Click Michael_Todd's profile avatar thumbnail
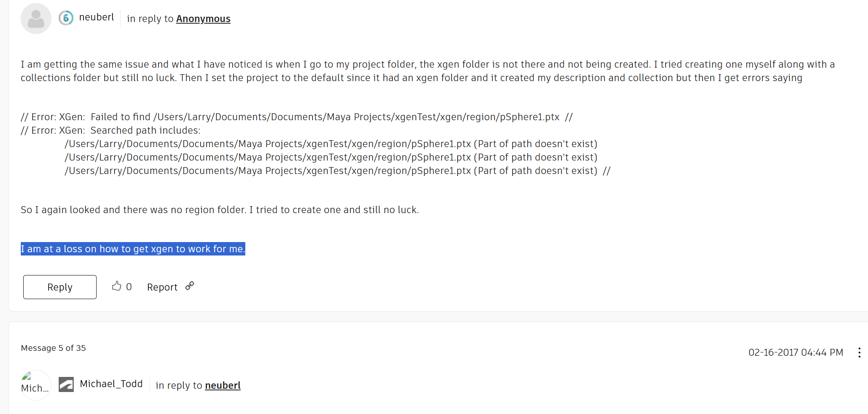This screenshot has height=414, width=868. click(x=35, y=385)
